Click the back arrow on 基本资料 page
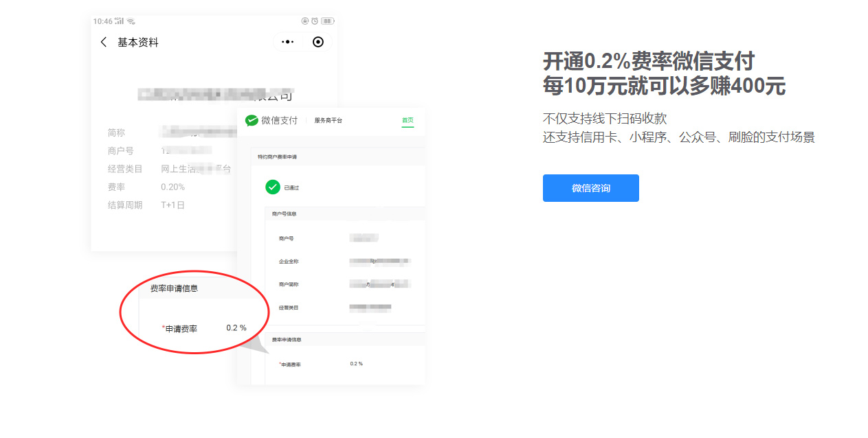The image size is (868, 438). click(x=103, y=42)
